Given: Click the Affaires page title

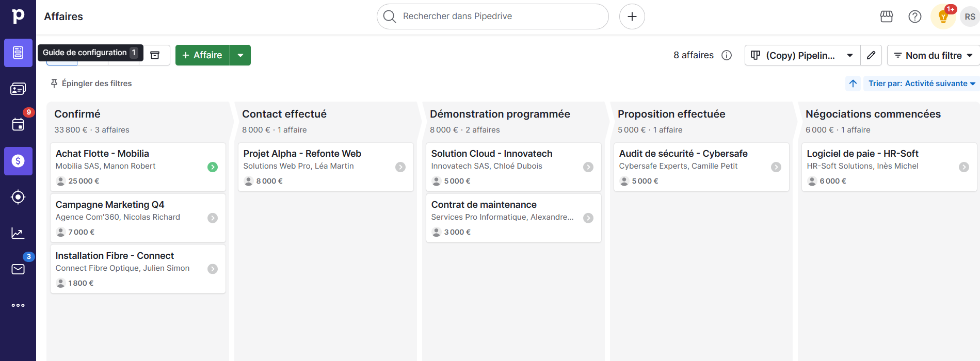Looking at the screenshot, I should (x=63, y=17).
